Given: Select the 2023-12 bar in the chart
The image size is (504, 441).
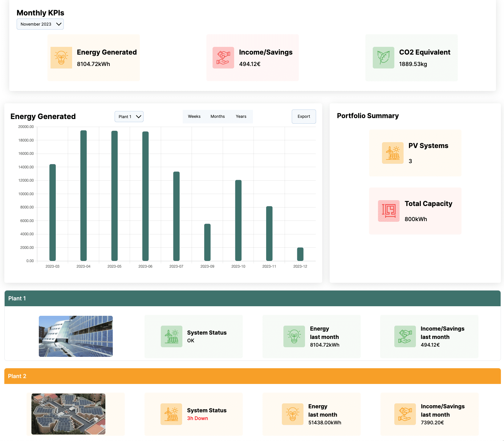Looking at the screenshot, I should pyautogui.click(x=300, y=254).
